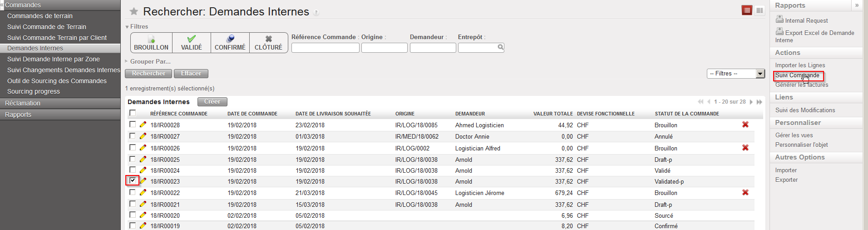Open Suivi Demande Interne par Zone menu
868x230 pixels.
pos(54,59)
